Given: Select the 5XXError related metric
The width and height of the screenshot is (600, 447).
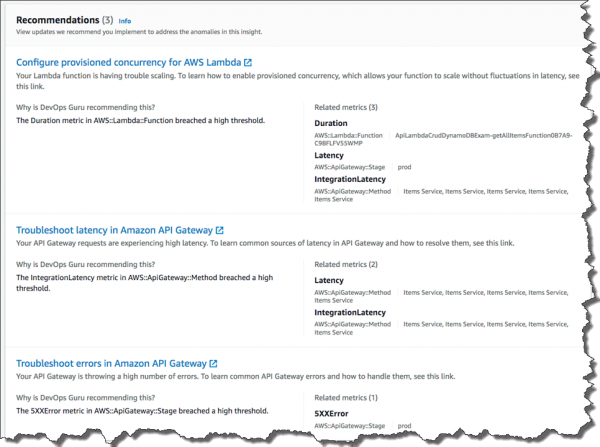Looking at the screenshot, I should pos(331,413).
